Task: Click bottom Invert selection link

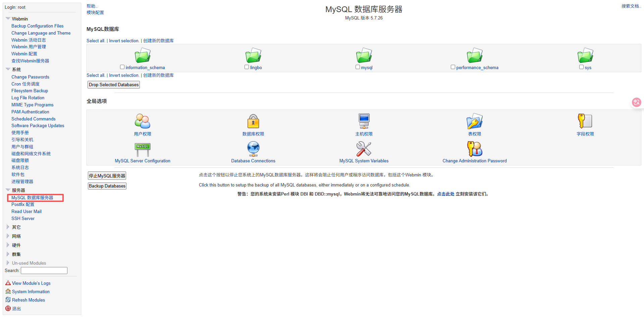Action: click(124, 75)
